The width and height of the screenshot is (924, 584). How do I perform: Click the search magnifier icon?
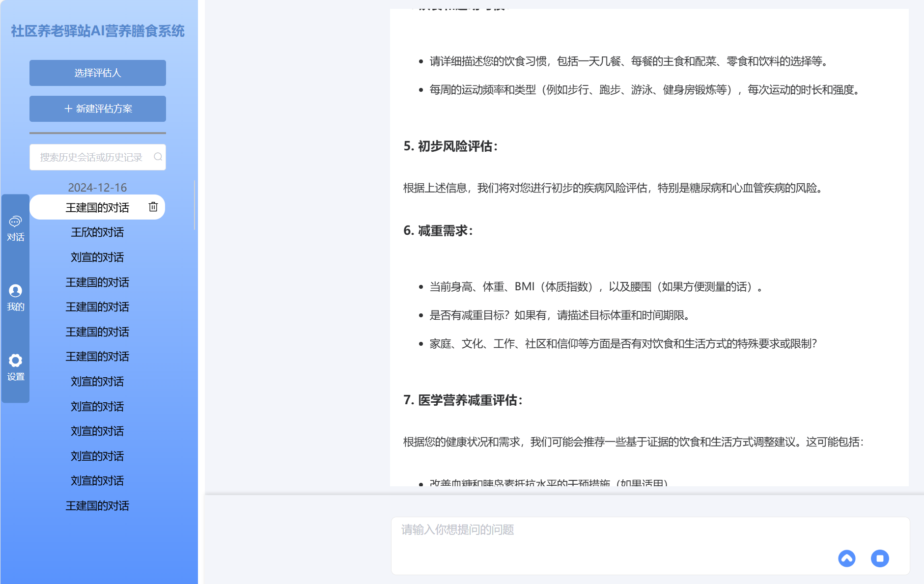point(158,157)
